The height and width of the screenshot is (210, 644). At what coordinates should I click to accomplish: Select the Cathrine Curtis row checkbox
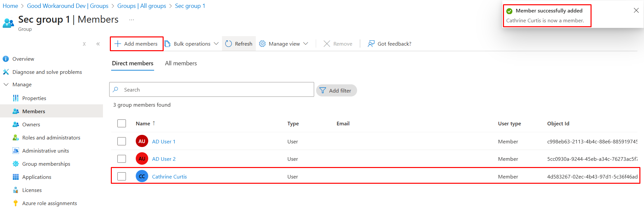tap(122, 177)
